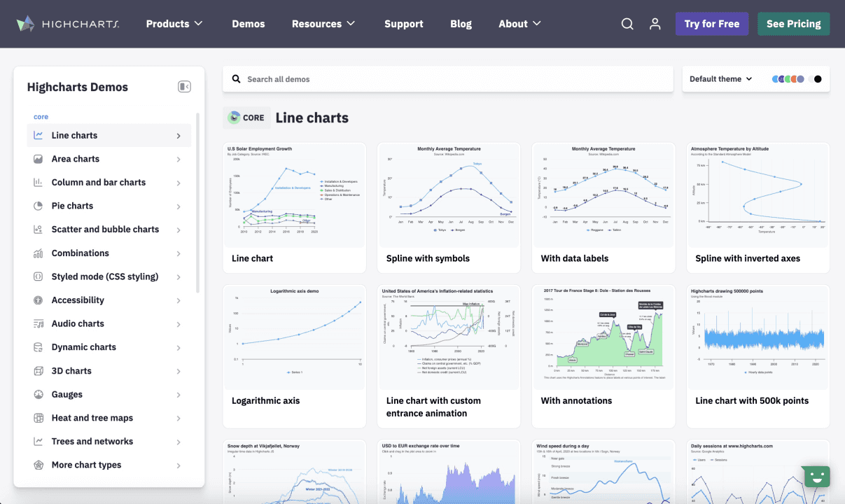
Task: Open the Wind speed during a day thumbnail
Action: pyautogui.click(x=603, y=472)
